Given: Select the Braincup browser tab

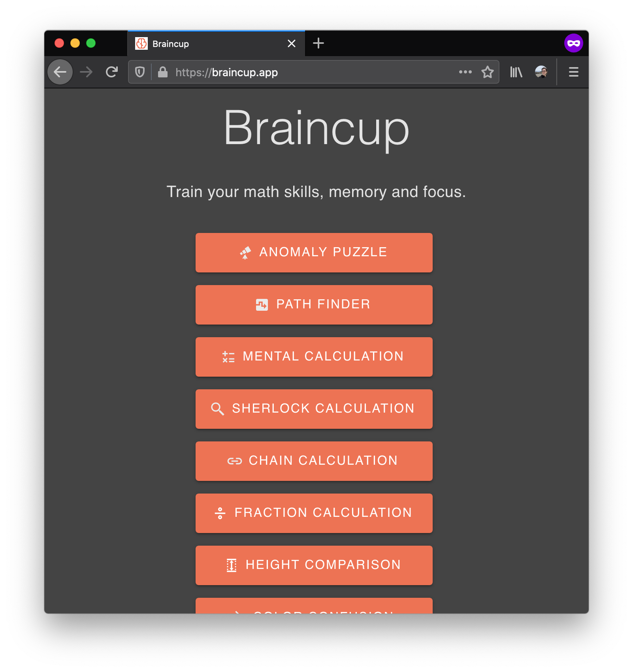Looking at the screenshot, I should click(216, 43).
